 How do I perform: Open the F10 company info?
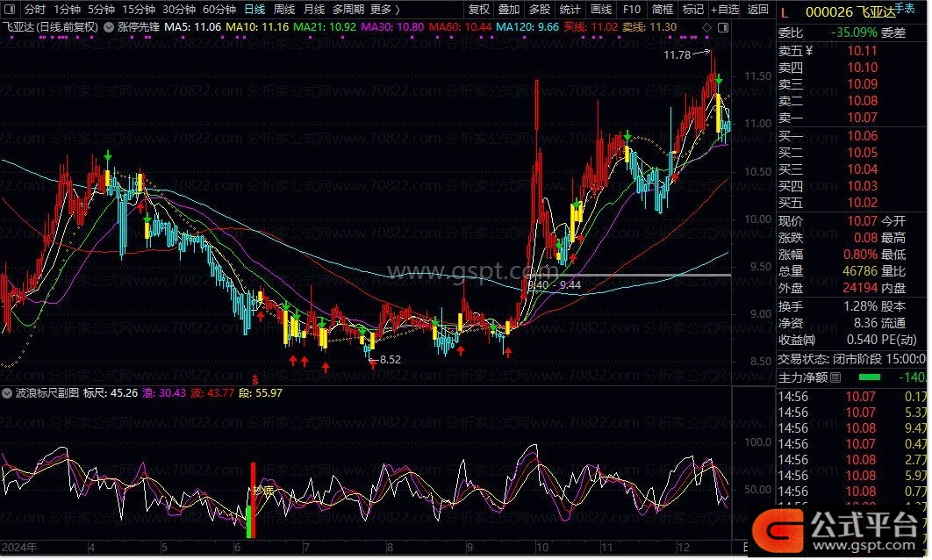pos(632,10)
